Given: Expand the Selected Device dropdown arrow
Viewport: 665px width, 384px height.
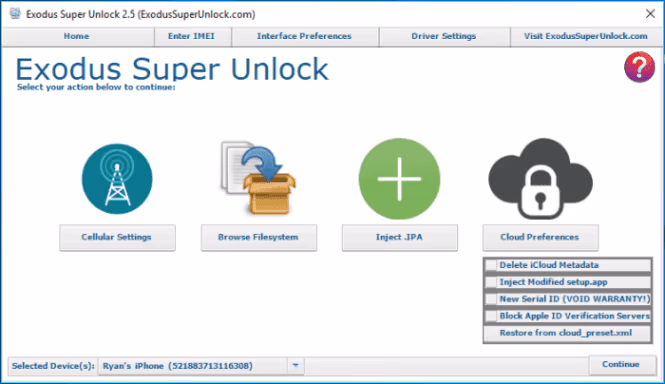Looking at the screenshot, I should pyautogui.click(x=296, y=366).
